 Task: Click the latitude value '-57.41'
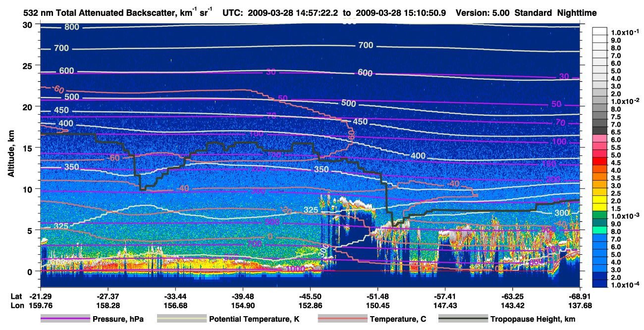pos(445,296)
